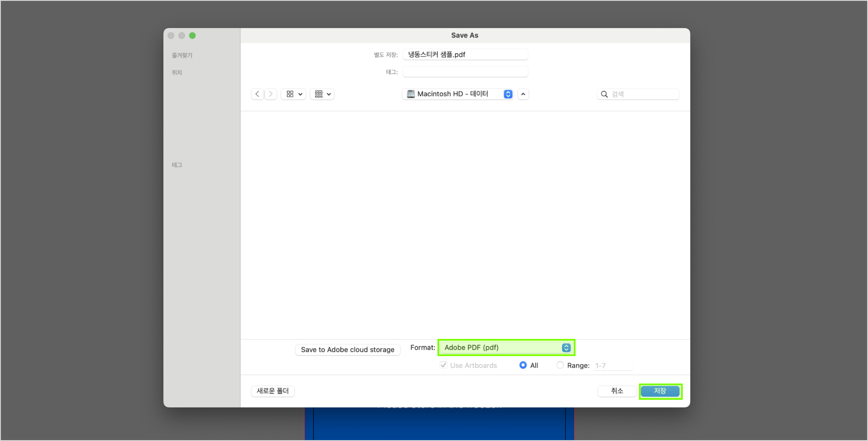Open the icon view mode selector
The width and height of the screenshot is (868, 441).
[293, 94]
